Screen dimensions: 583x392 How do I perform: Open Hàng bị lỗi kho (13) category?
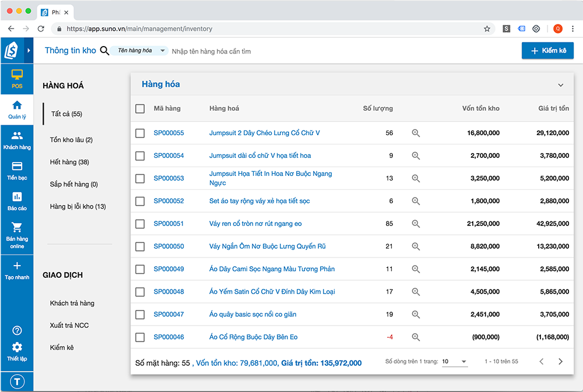[x=78, y=206]
